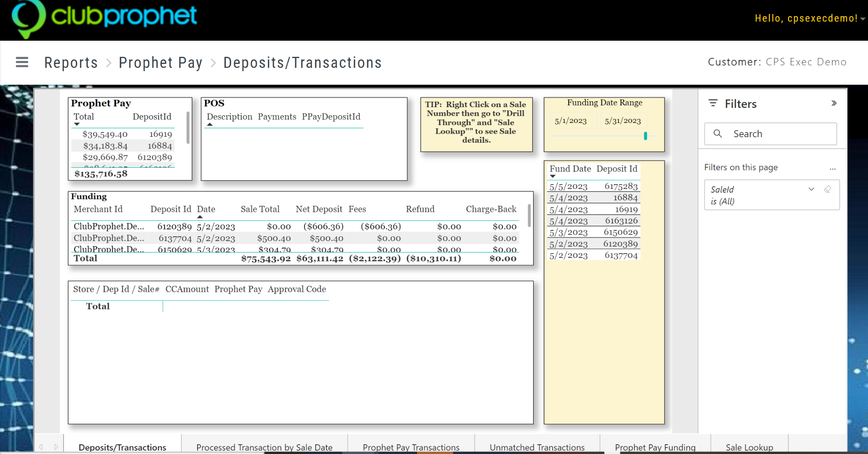The height and width of the screenshot is (454, 868).
Task: Click the end date 5/31/2023 field
Action: (623, 121)
